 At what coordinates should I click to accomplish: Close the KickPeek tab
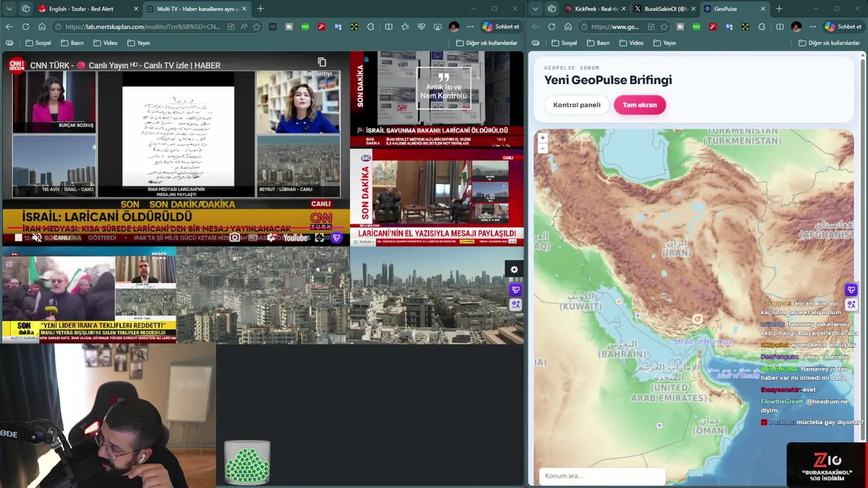624,9
